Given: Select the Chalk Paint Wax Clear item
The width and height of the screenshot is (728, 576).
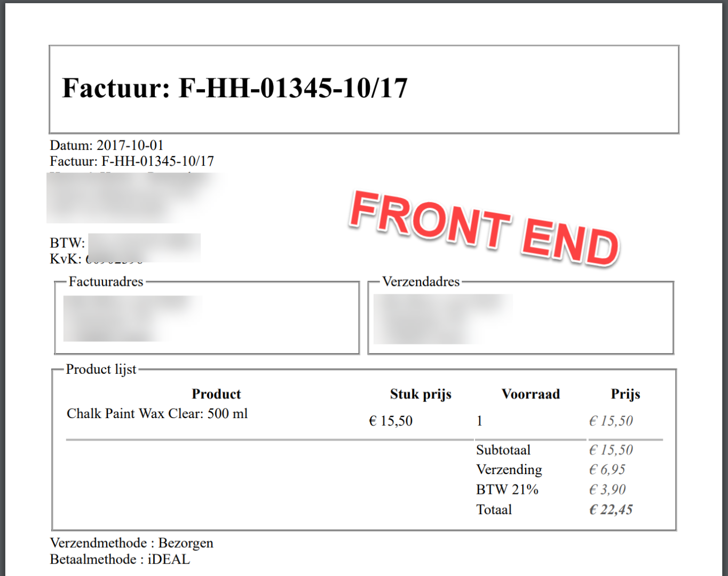Looking at the screenshot, I should pos(157,414).
